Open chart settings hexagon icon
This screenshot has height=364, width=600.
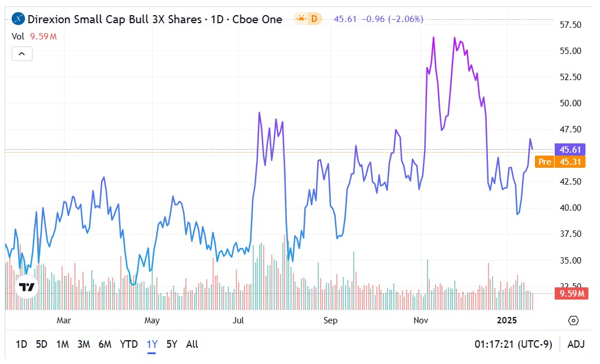click(x=573, y=320)
